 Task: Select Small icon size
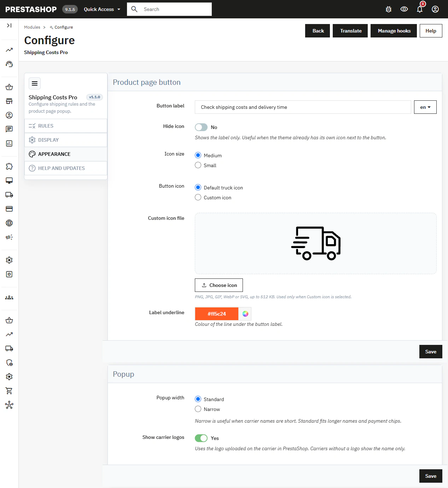pyautogui.click(x=198, y=165)
